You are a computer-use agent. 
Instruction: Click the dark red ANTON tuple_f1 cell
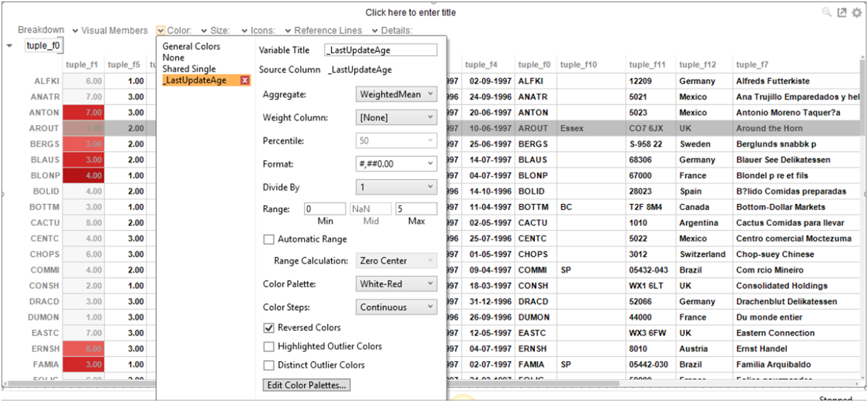tap(84, 113)
